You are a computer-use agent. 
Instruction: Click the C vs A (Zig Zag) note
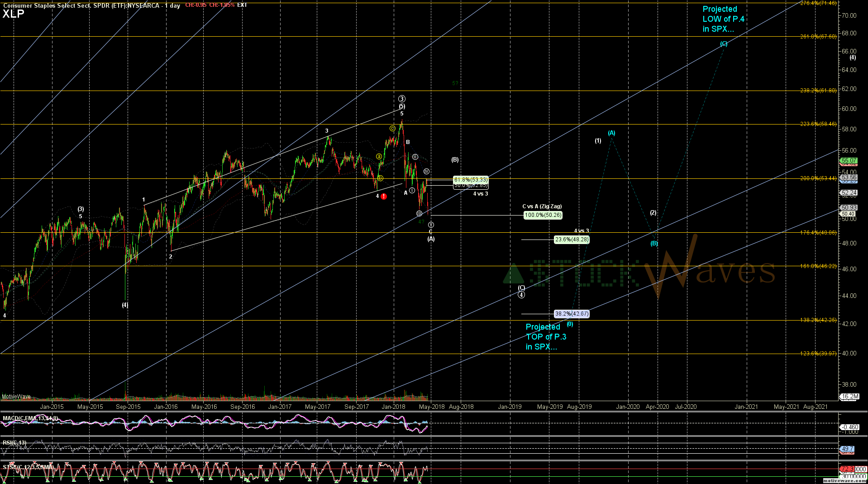coord(542,206)
